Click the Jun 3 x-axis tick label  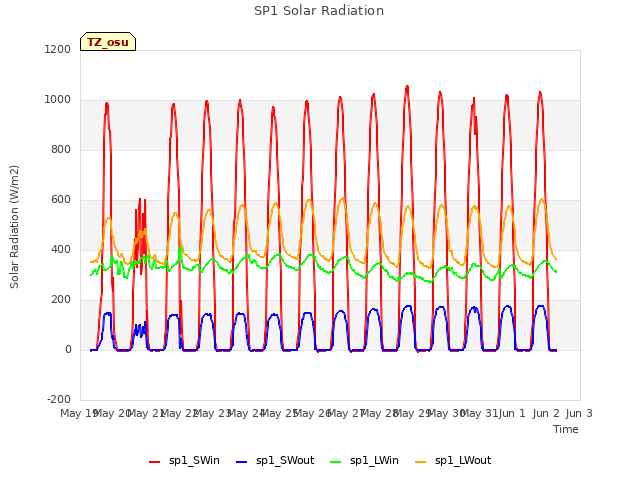[579, 413]
